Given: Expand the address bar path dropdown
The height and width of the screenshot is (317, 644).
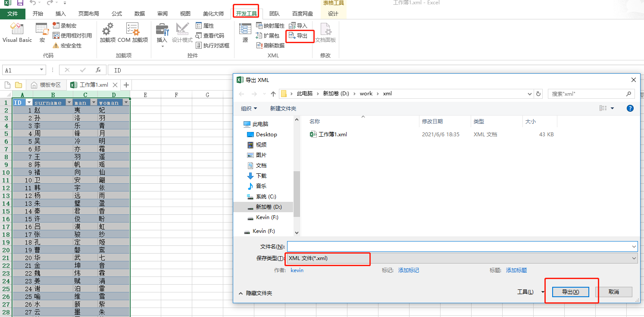Looking at the screenshot, I should [x=530, y=94].
